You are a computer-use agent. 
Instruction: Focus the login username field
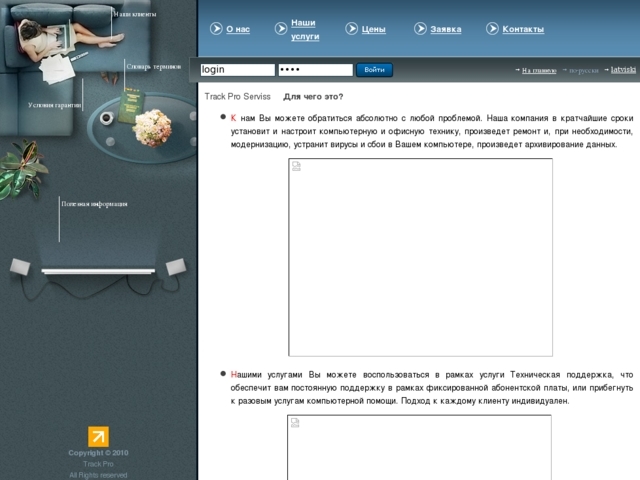coord(237,70)
